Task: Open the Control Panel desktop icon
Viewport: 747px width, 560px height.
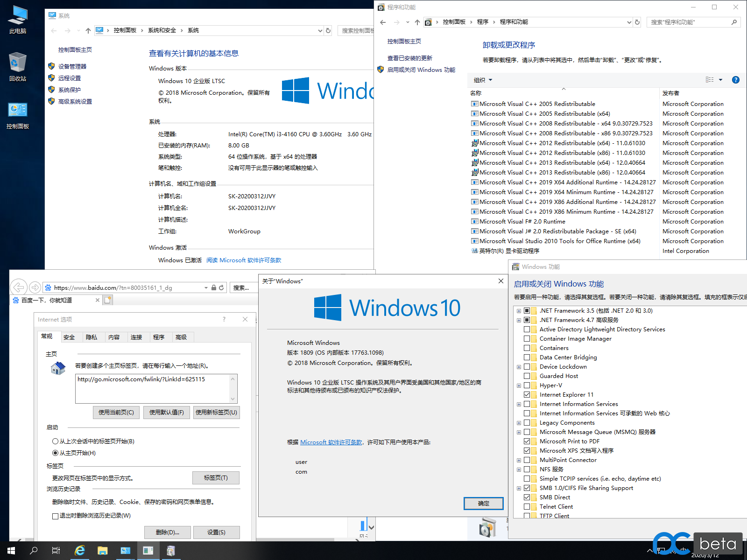Action: (18, 115)
